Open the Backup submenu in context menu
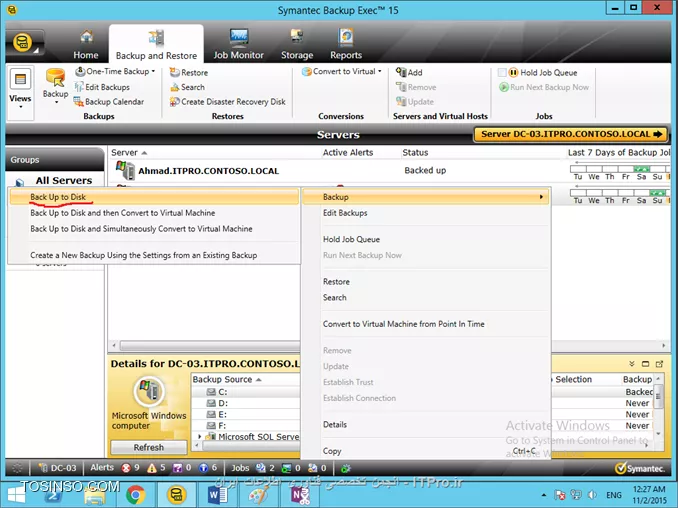The width and height of the screenshot is (678, 508). coord(426,197)
